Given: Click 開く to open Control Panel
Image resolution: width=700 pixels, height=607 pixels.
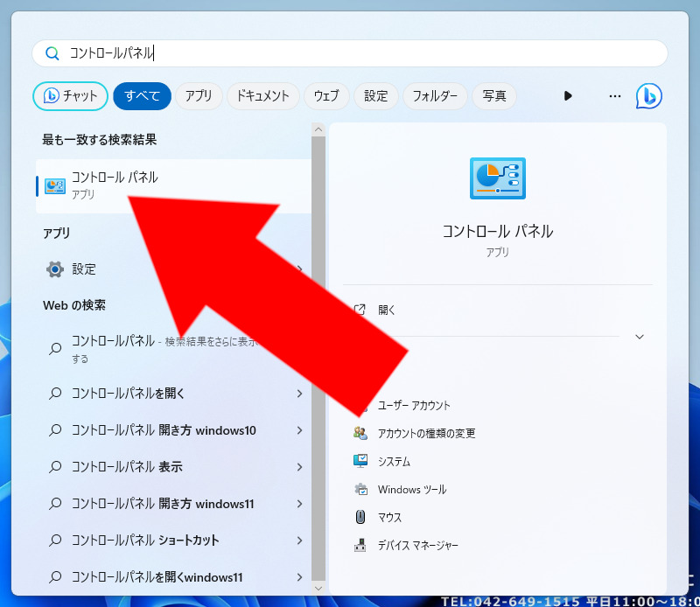Looking at the screenshot, I should pyautogui.click(x=387, y=310).
